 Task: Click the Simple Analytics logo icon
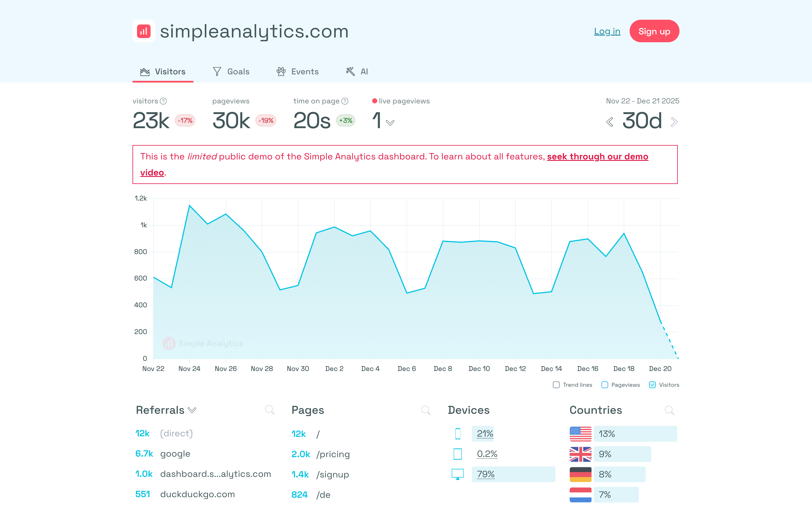tap(144, 31)
